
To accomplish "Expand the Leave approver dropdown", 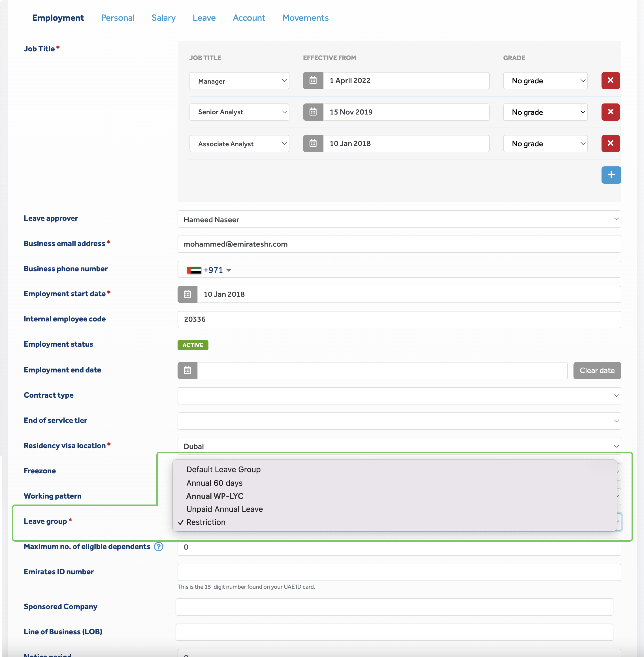I will 399,219.
